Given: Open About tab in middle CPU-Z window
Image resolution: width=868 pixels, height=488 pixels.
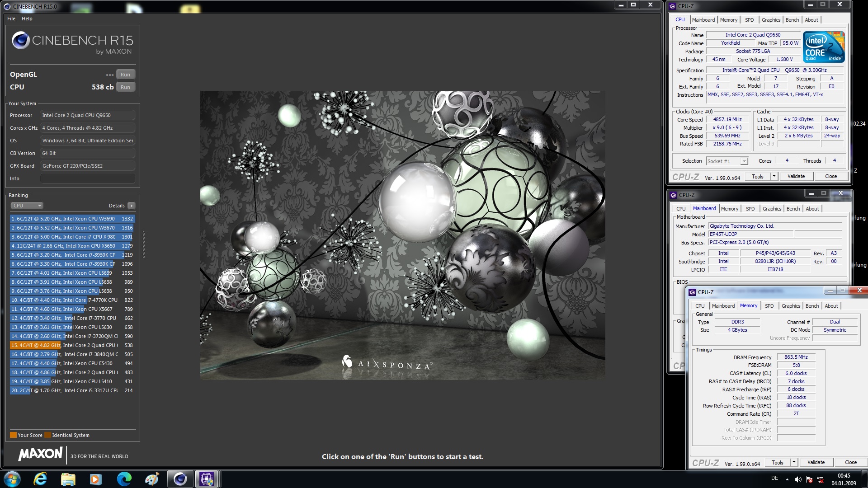Looking at the screenshot, I should (x=812, y=209).
